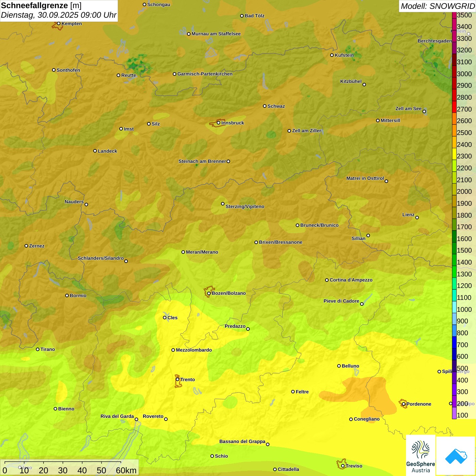Click the Kempten city marker

(58, 23)
